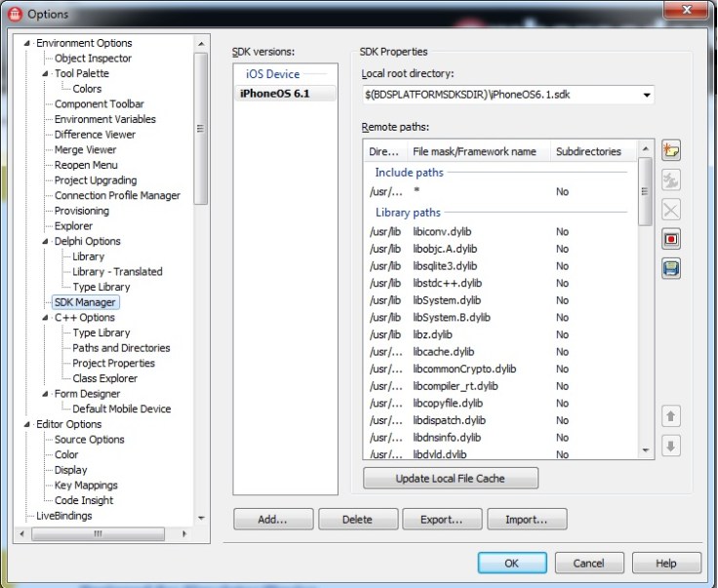Click the add new path item icon
This screenshot has height=588, width=718.
tap(670, 150)
